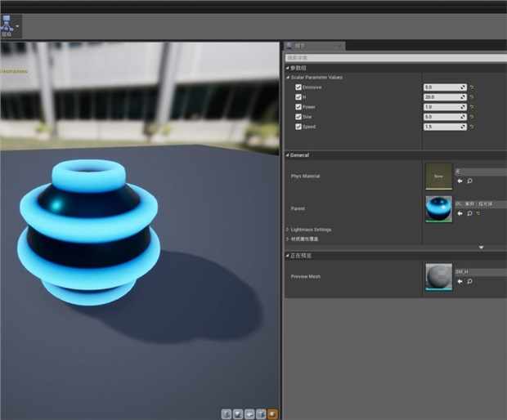Reset the Power parameter to default
Image resolution: width=507 pixels, height=420 pixels.
click(x=472, y=107)
